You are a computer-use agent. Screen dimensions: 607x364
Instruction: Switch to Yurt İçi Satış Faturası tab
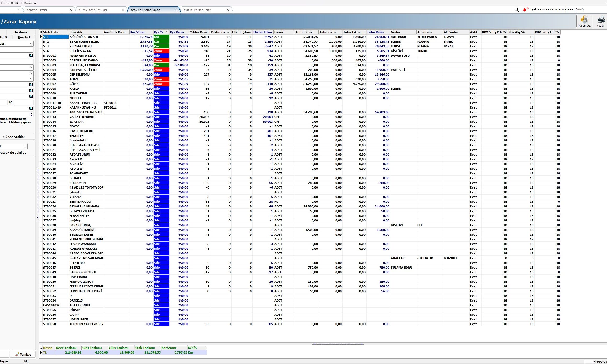[93, 10]
